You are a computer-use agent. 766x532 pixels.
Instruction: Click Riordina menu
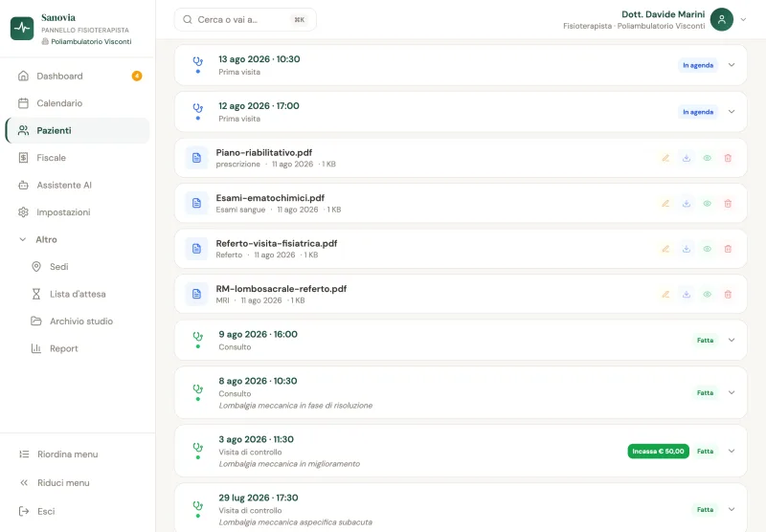(x=78, y=454)
